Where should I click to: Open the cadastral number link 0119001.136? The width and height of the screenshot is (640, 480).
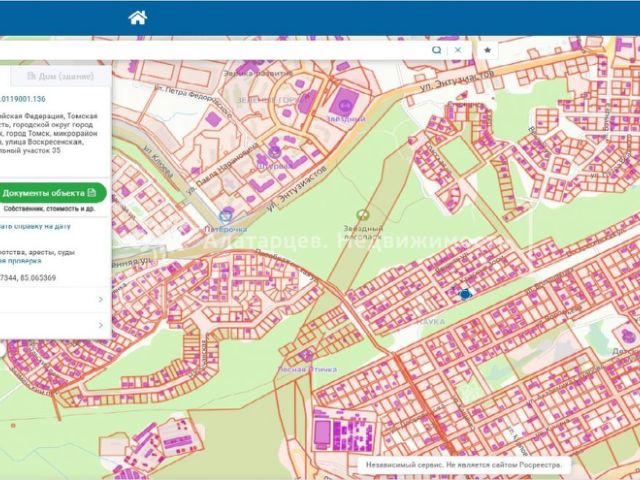point(23,99)
